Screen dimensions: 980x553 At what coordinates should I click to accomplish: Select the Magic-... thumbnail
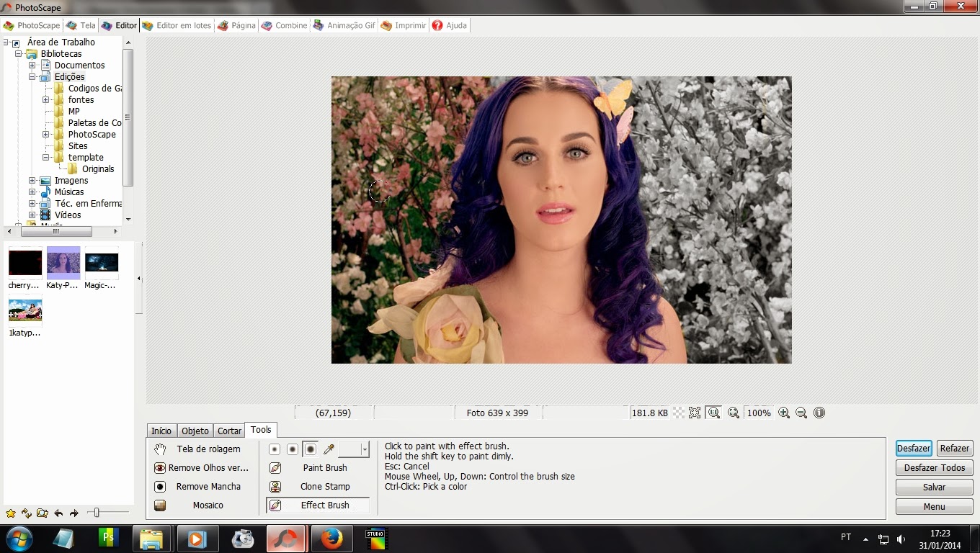(101, 268)
